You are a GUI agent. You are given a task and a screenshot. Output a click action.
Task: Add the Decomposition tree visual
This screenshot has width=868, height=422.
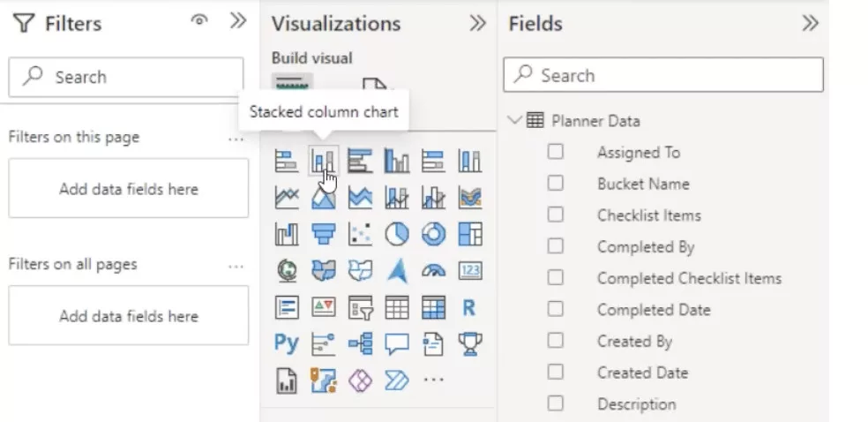[360, 343]
